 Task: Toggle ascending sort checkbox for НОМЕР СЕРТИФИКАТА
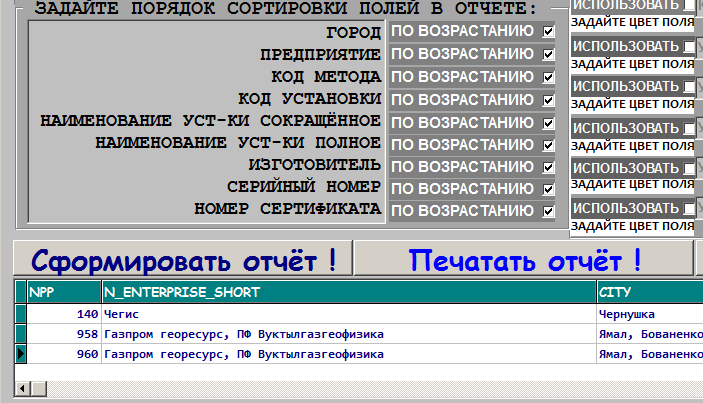click(548, 211)
